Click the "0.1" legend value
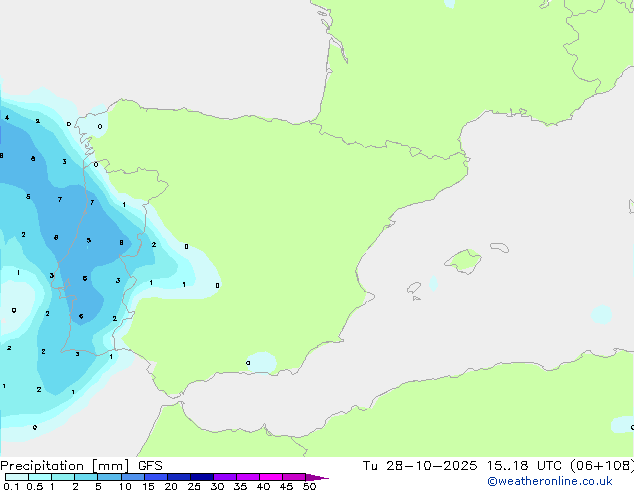This screenshot has width=634, height=490. [x=11, y=486]
